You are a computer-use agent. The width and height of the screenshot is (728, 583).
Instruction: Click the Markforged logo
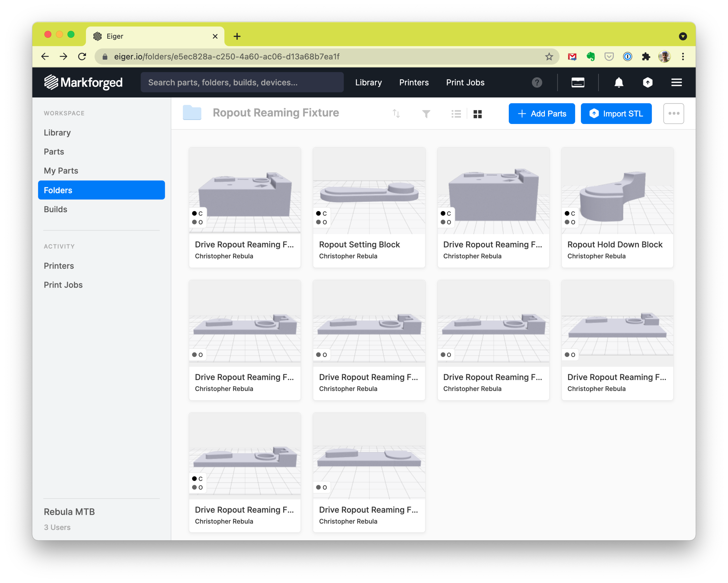point(83,82)
